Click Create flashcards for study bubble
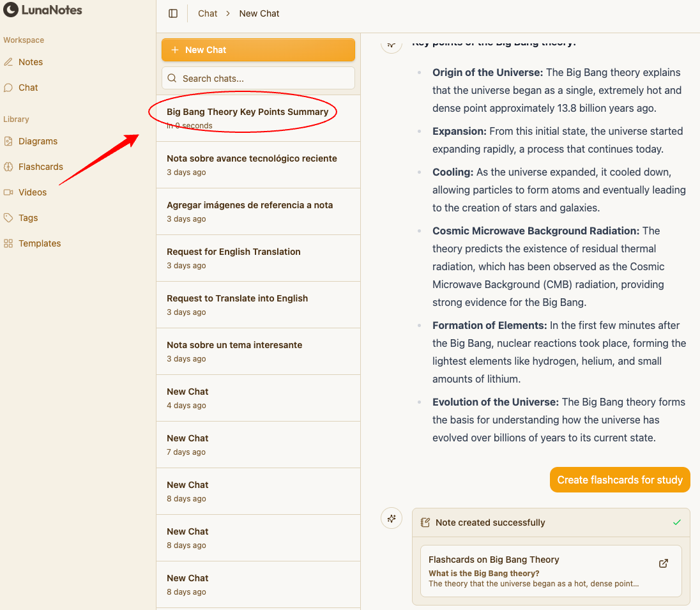The height and width of the screenshot is (610, 700). (x=620, y=480)
